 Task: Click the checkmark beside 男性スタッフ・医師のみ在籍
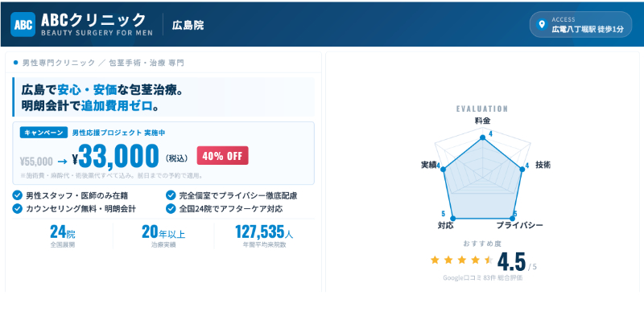pos(18,195)
